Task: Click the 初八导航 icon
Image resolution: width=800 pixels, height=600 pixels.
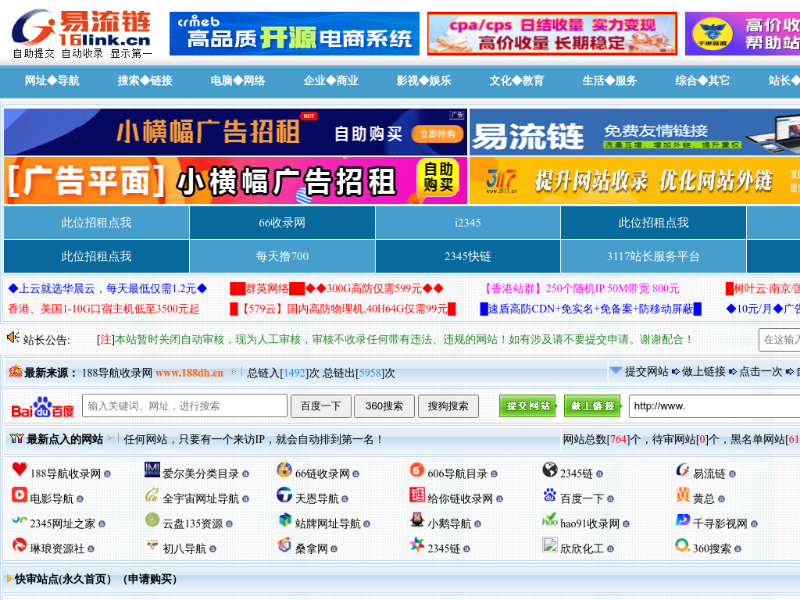Action: click(152, 545)
